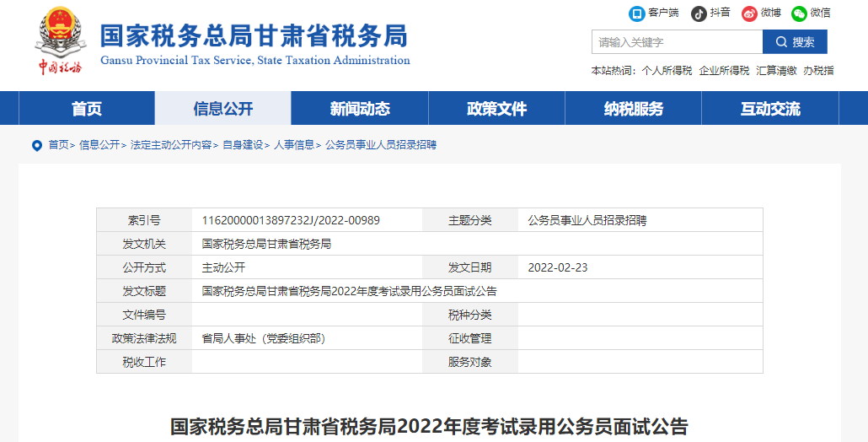Viewport: 868px width, 442px height.
Task: Click the table's document title value
Action: 349,291
